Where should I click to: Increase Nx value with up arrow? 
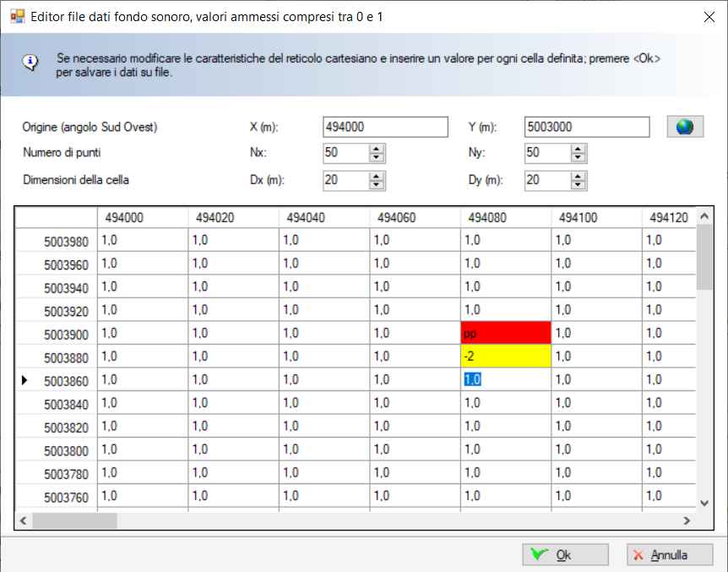(x=377, y=149)
